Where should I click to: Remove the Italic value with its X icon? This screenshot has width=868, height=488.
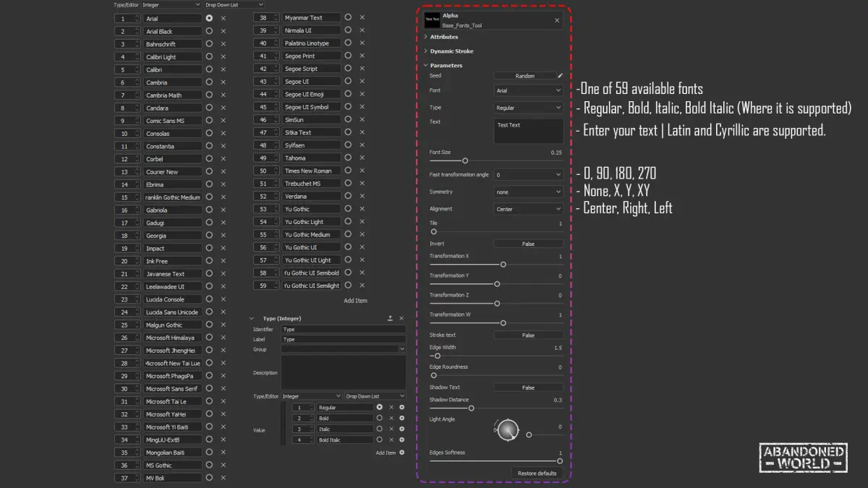pos(391,429)
